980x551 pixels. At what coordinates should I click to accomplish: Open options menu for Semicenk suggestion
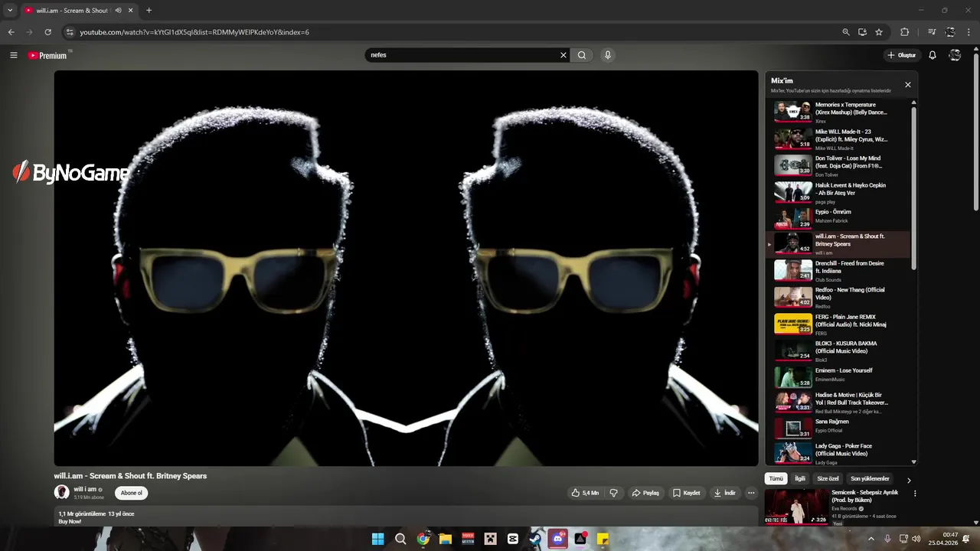[915, 494]
